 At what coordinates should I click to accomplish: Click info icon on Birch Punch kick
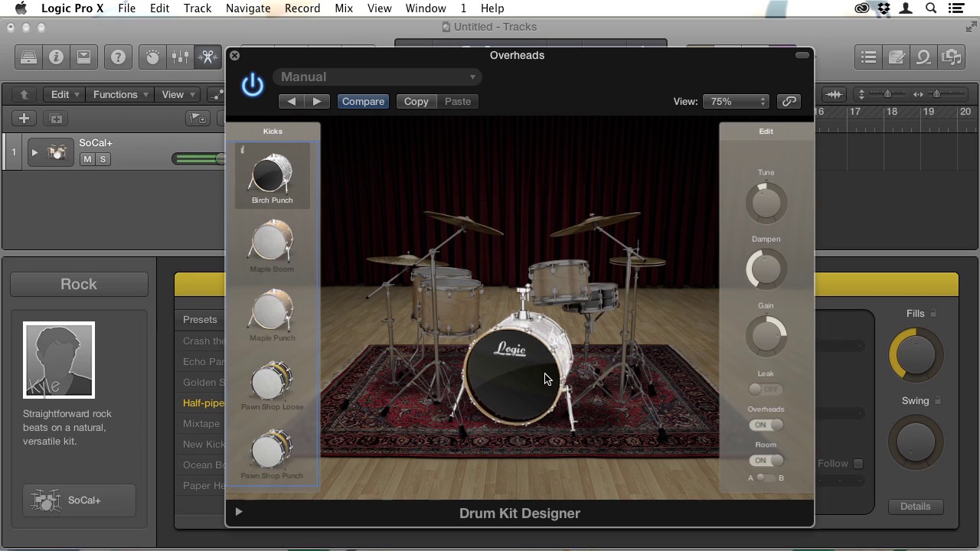242,150
